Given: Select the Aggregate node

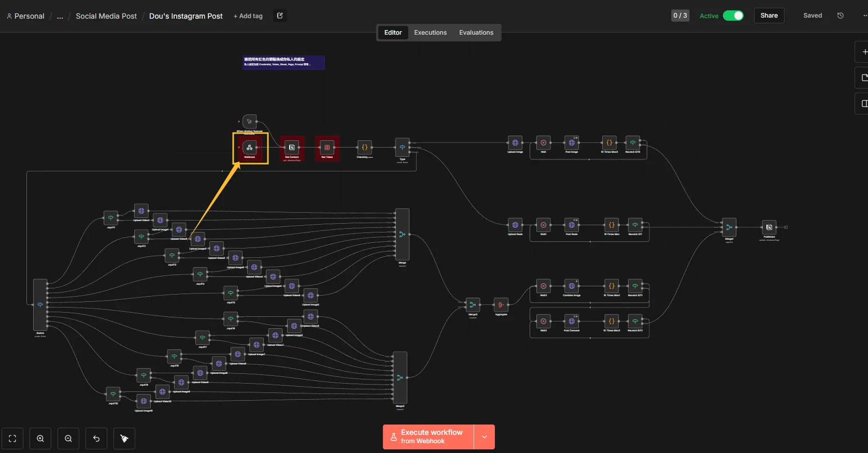Looking at the screenshot, I should [x=501, y=305].
